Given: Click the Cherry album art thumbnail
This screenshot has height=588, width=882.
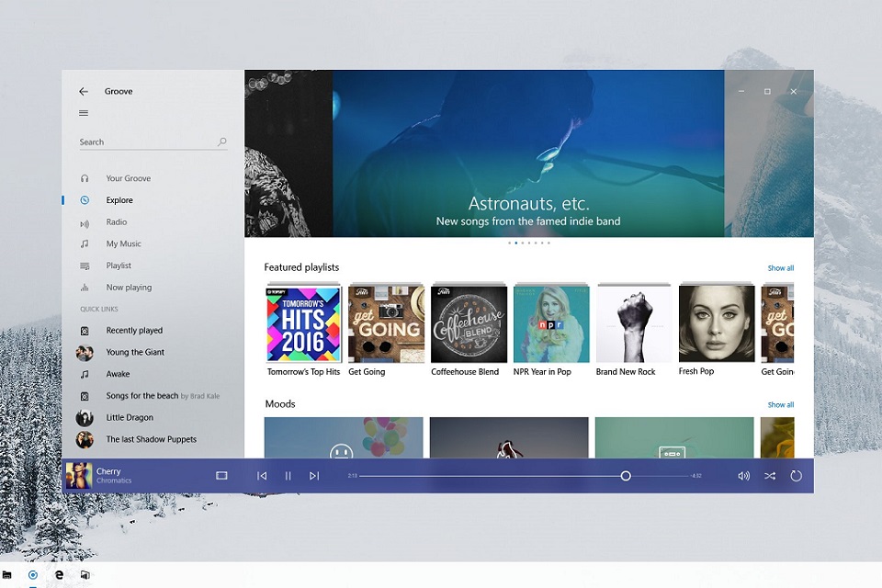Looking at the screenshot, I should tap(79, 476).
